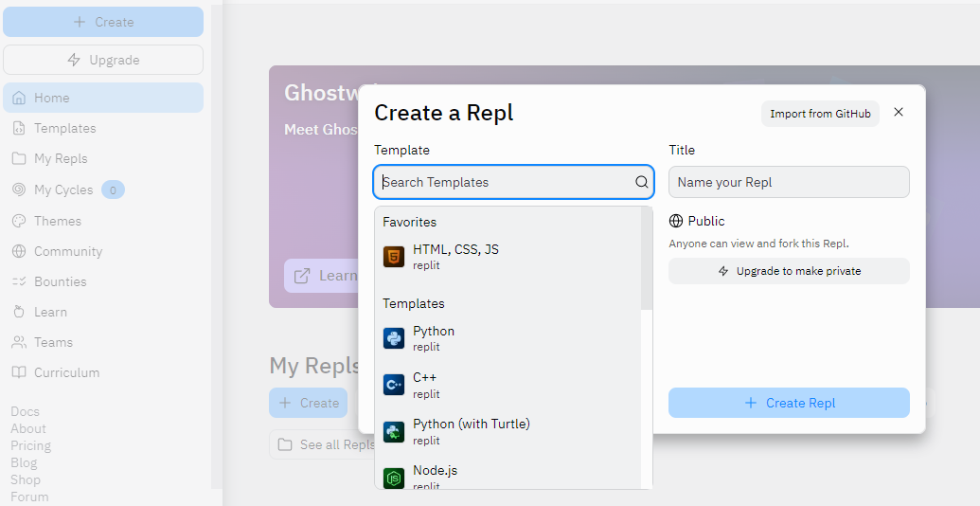The image size is (980, 506).
Task: Click the My Cycles spiral icon
Action: pyautogui.click(x=19, y=190)
